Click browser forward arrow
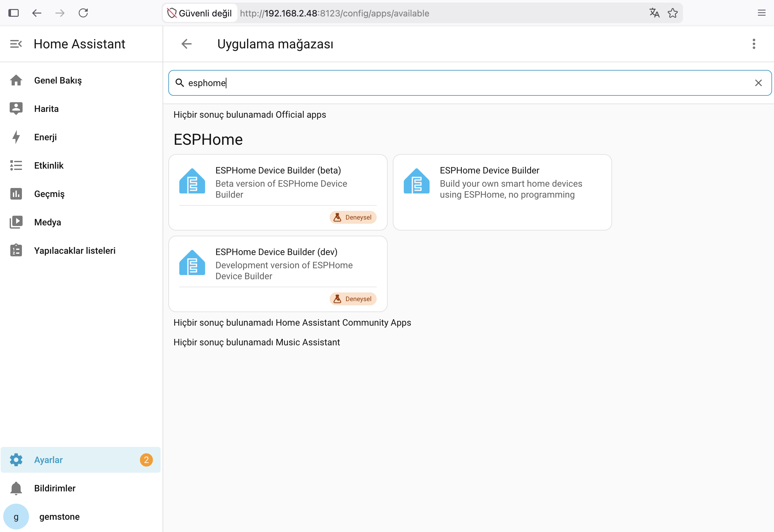 [x=60, y=13]
